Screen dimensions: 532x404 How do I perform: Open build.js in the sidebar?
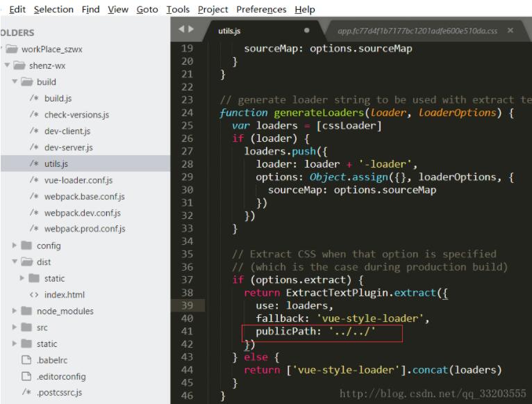58,98
